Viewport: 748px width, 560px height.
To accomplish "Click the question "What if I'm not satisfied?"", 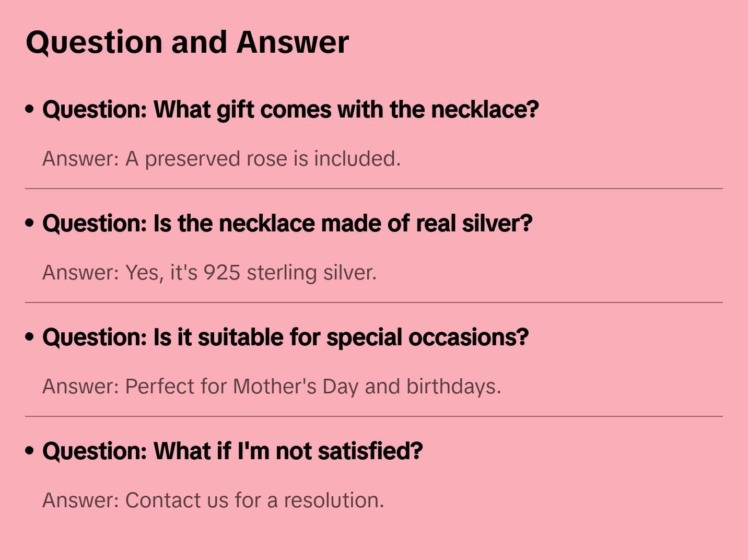I will (232, 451).
